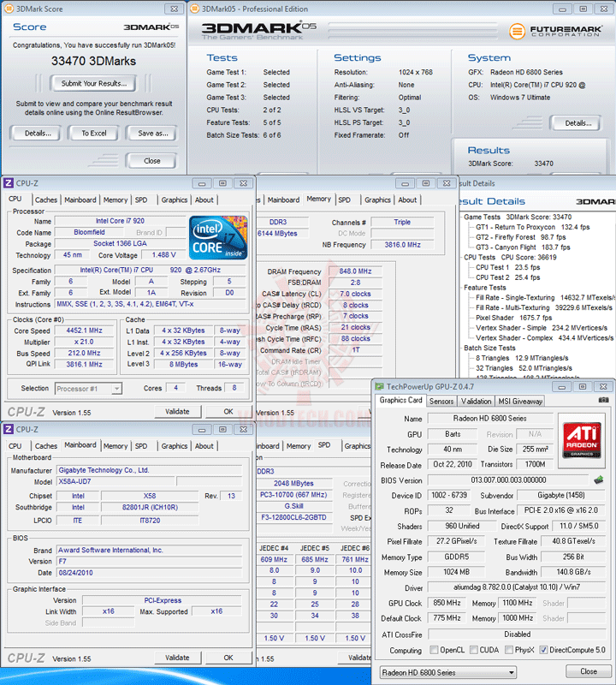
Task: Click Validate in the Mainboard-tab CPU-Z window
Action: pos(177,658)
